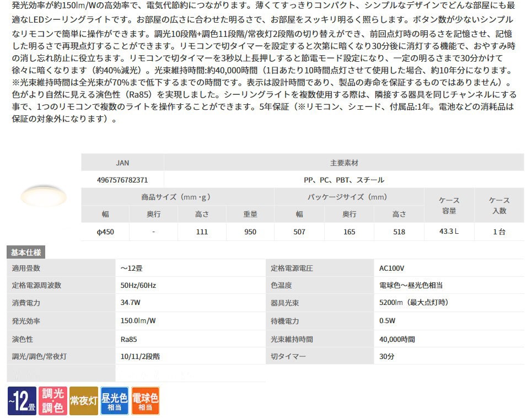Open the ceiling light product thumbnail
This screenshot has height=418, width=532.
42,196
